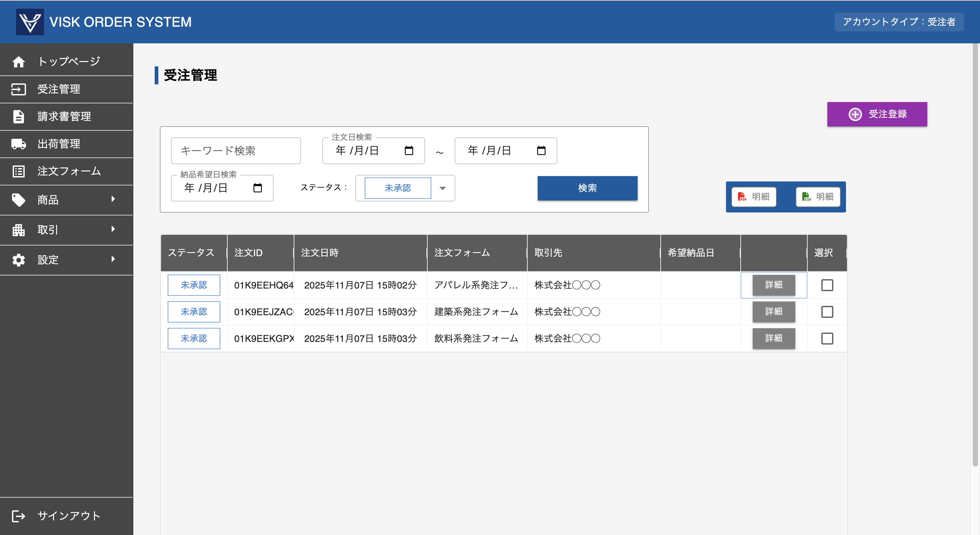Click the CSV 明細 export icon
This screenshot has height=535, width=980.
point(818,197)
